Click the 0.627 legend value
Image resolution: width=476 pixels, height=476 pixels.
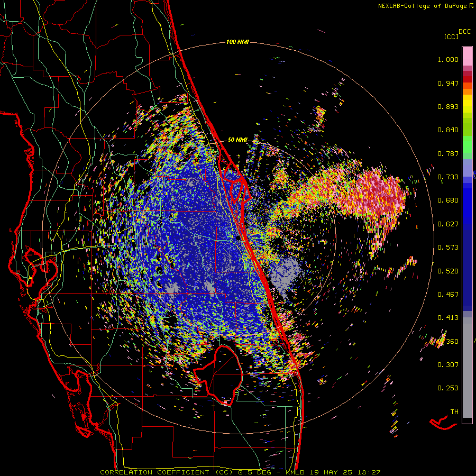point(448,224)
